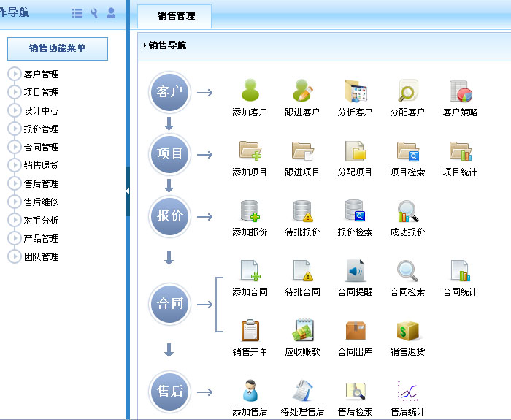Open the 应收账款 money icon
The image size is (511, 420).
(x=302, y=331)
